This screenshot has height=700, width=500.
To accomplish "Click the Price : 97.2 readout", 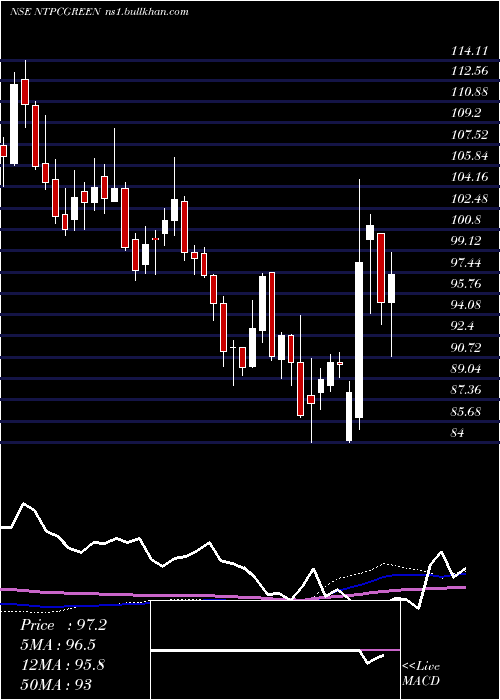I will click(63, 625).
